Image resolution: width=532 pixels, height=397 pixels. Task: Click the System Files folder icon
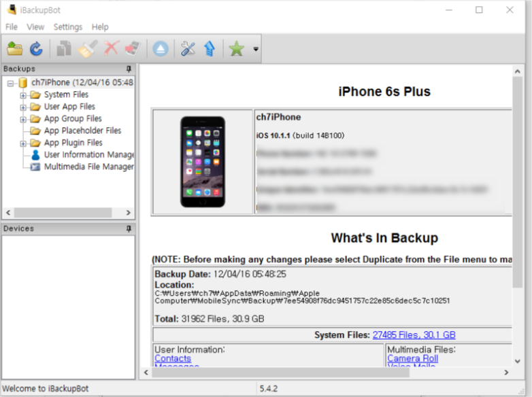click(35, 94)
